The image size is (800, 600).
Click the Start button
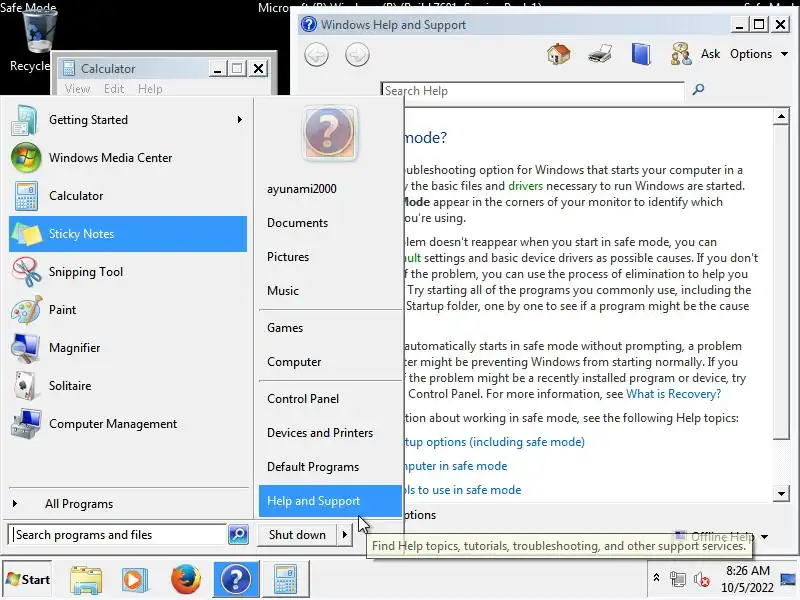pos(28,580)
